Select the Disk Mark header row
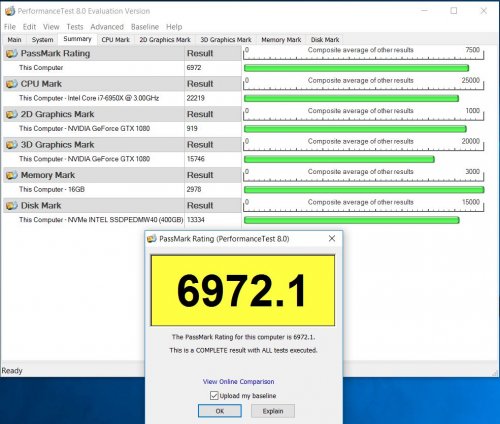Viewport: 500px width, 424px height. (122, 206)
